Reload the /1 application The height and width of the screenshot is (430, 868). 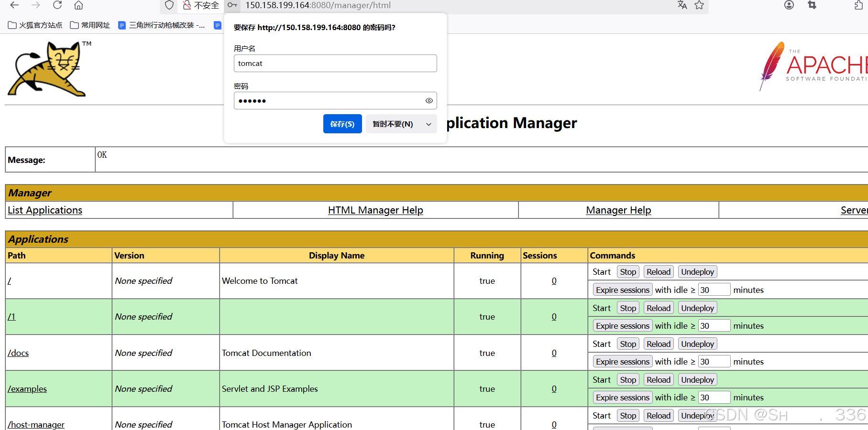[x=659, y=308]
